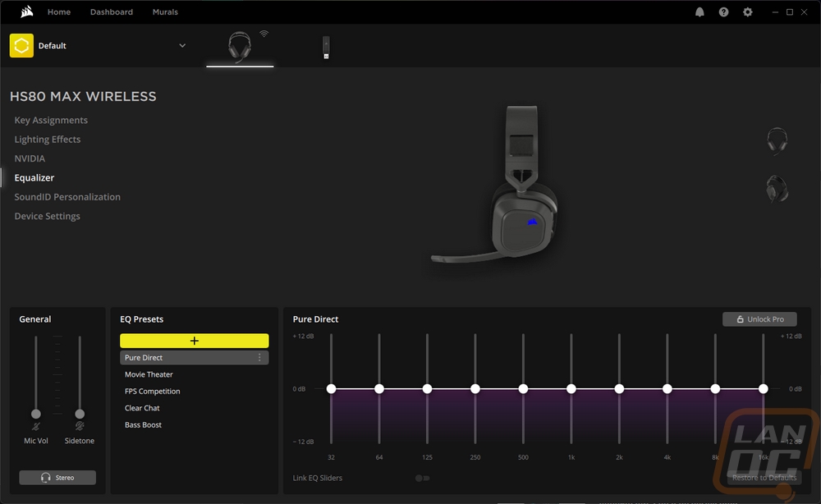
Task: Click the 32 Hz EQ slider handle
Action: 331,389
